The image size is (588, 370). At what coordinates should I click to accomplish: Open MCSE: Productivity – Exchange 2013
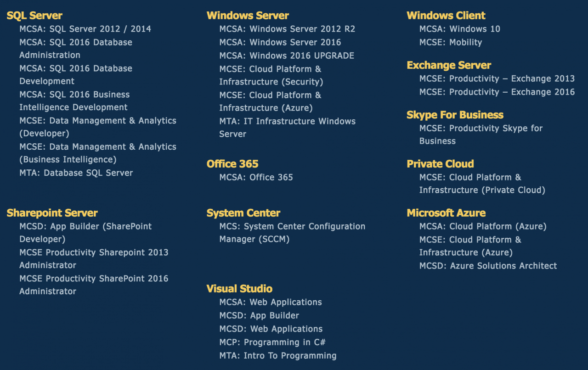tap(497, 78)
